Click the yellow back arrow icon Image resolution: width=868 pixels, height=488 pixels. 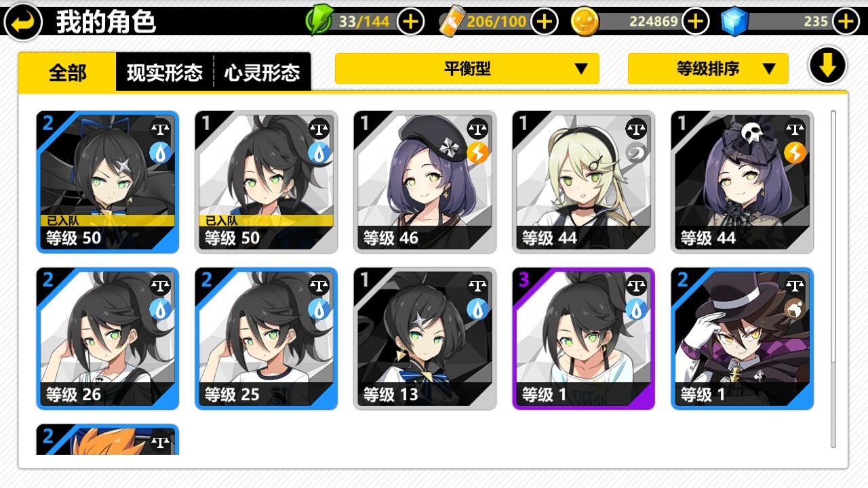(23, 20)
